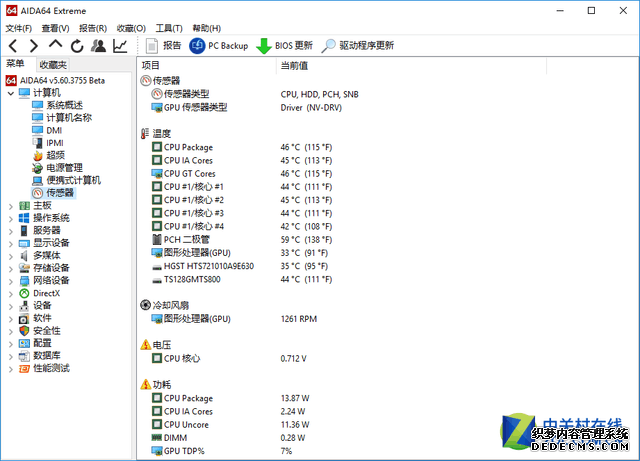Select the CPU Package temperature row

pyautogui.click(x=242, y=147)
